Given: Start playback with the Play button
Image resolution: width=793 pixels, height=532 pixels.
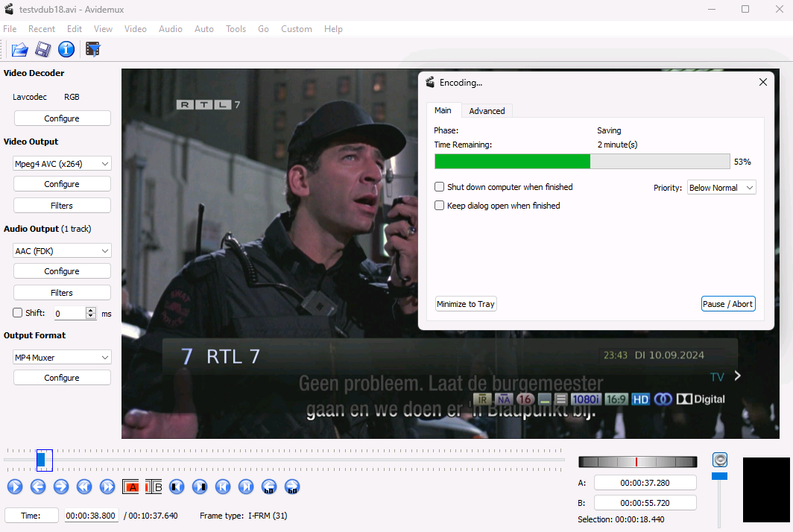Looking at the screenshot, I should [x=15, y=487].
